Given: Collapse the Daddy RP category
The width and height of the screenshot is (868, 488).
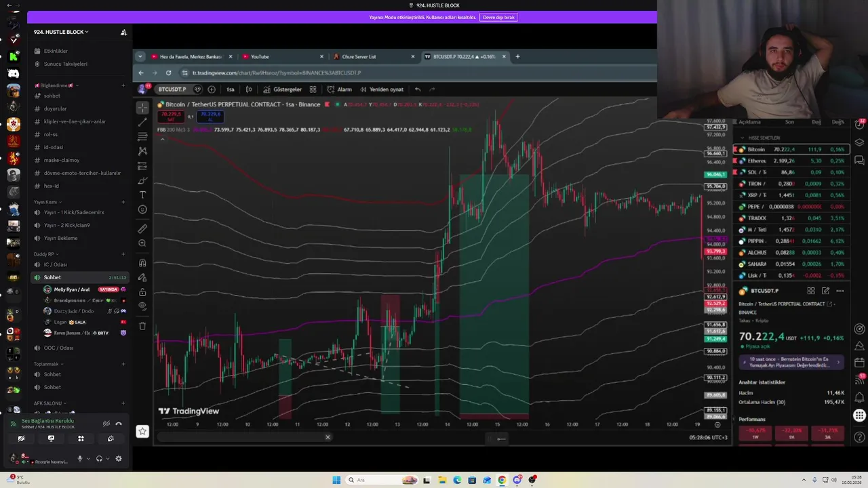Looking at the screenshot, I should pyautogui.click(x=45, y=254).
